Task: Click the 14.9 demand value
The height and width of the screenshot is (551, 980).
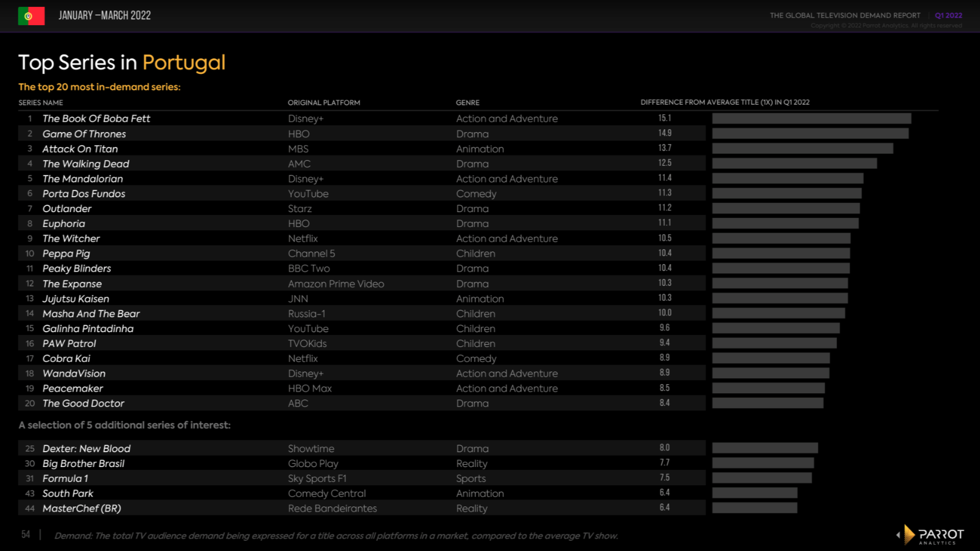Action: [664, 133]
